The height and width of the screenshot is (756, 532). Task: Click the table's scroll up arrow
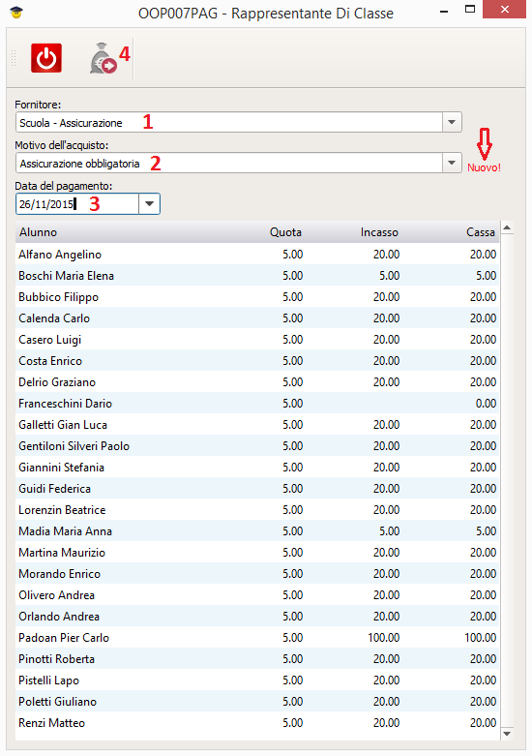[507, 227]
